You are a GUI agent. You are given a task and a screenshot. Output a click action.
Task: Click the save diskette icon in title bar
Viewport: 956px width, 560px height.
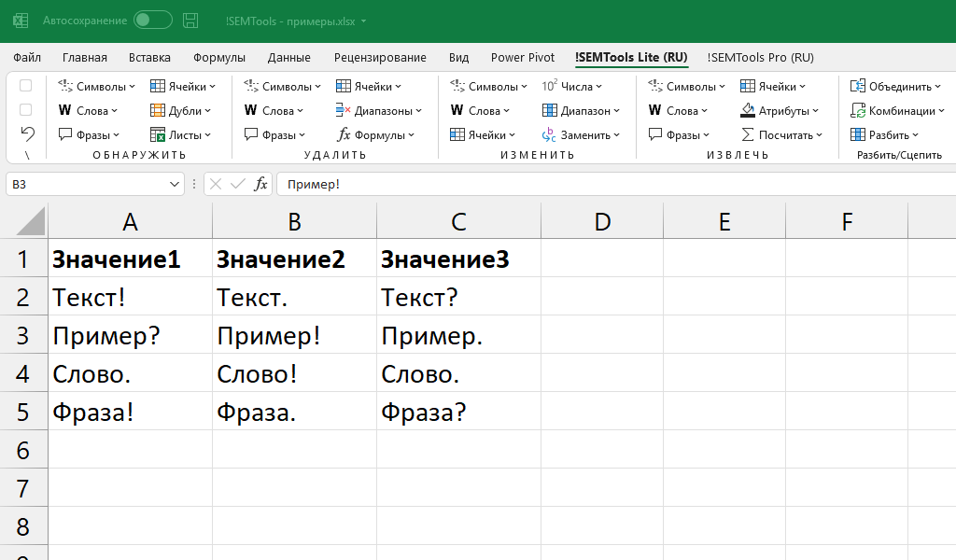tap(190, 21)
